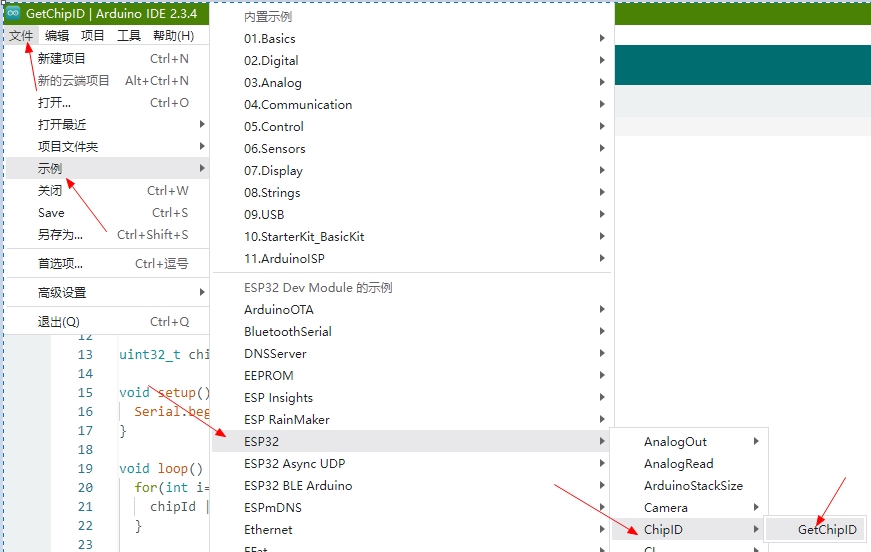
Task: Choose 打开... menu entry
Action: [x=107, y=102]
